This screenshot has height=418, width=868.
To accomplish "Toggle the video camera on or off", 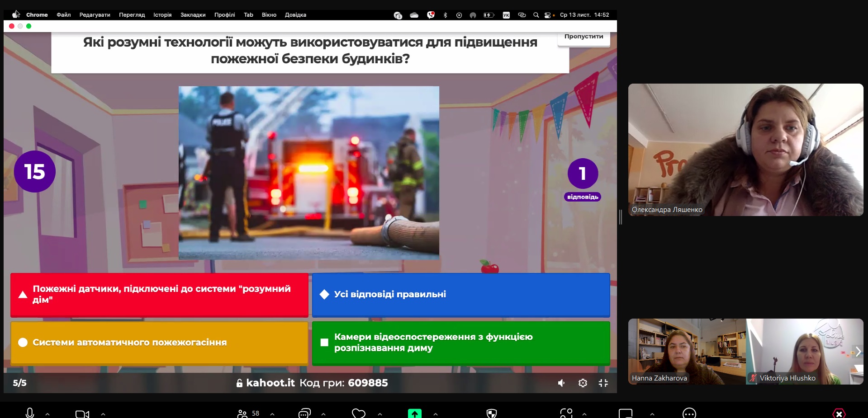I will 82,413.
